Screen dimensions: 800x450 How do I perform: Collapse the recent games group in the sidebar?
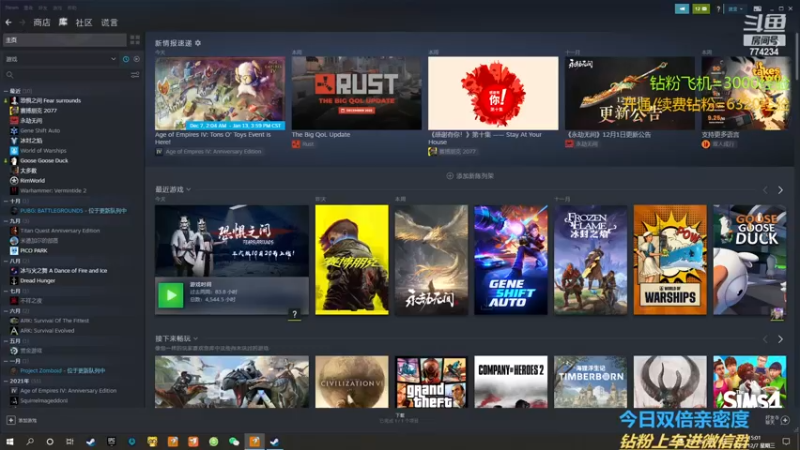coord(6,91)
